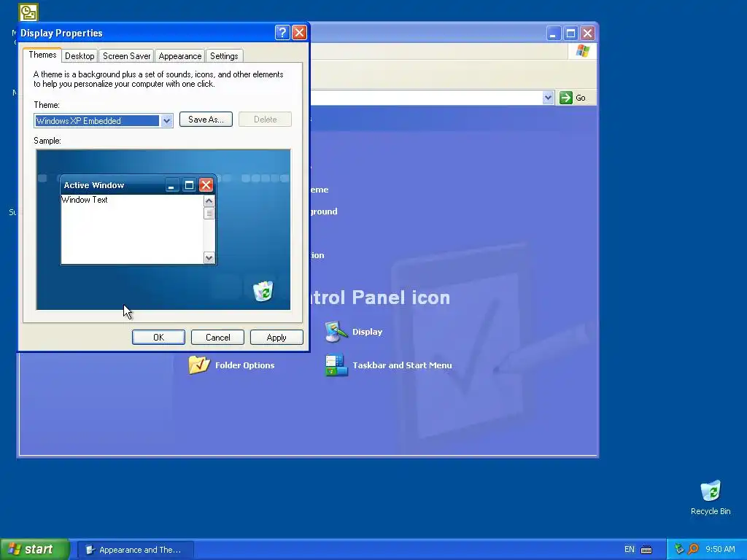
Task: Maximize the Appearance and Themes window
Action: (570, 34)
